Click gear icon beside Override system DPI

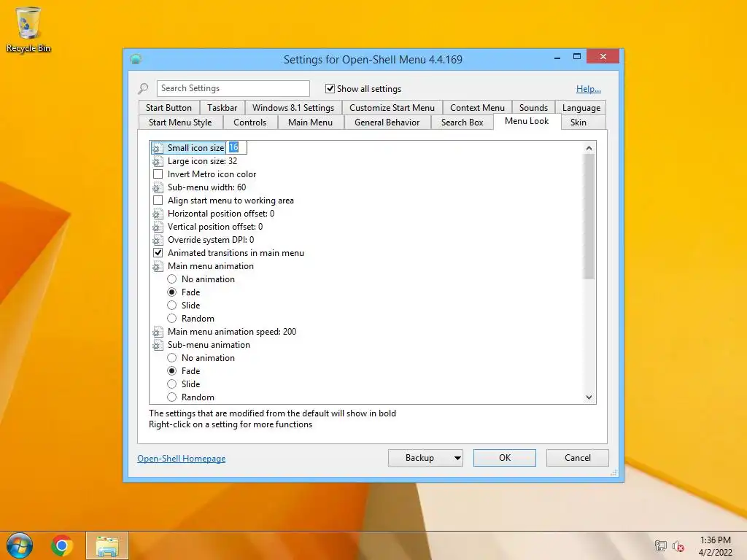pyautogui.click(x=158, y=240)
